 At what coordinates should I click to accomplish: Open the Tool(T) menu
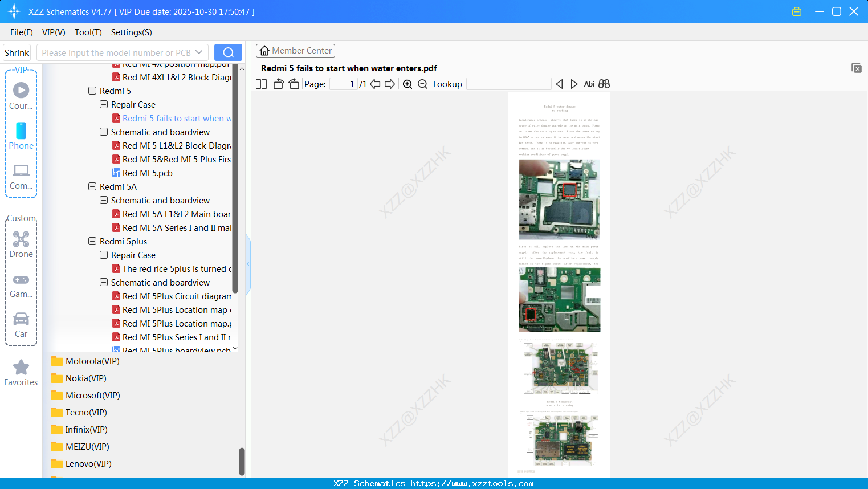point(88,32)
